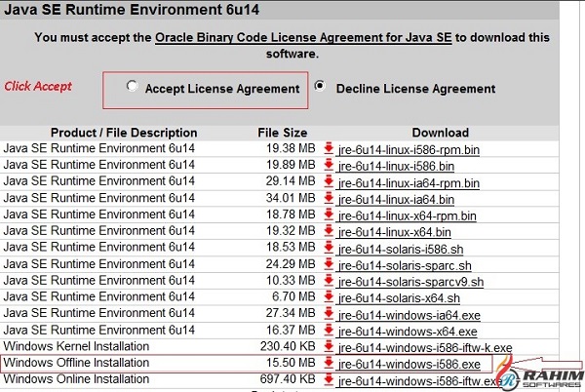Click the download icon for jre-6u14-linux-x64-rpm.bin

pos(329,215)
